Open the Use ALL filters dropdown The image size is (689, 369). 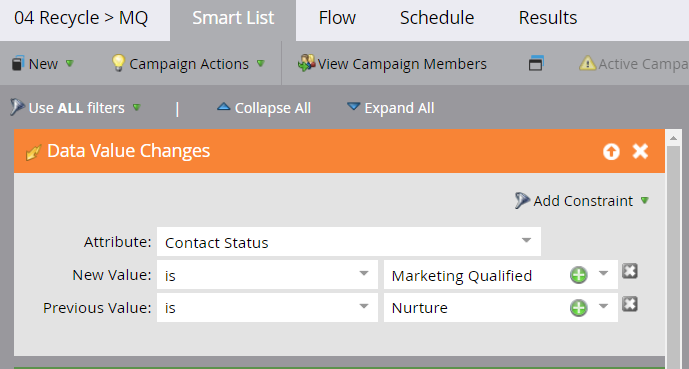76,108
